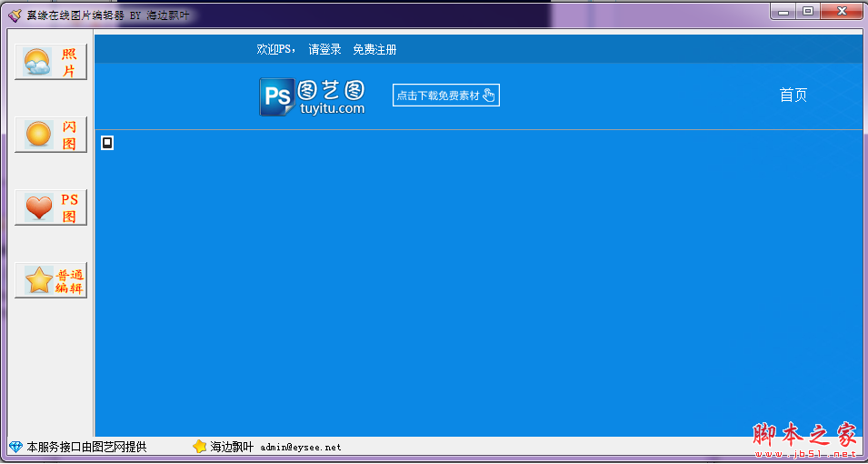Click the 海边飘叶 author name in status bar
Viewport: 868px width, 464px height.
[232, 447]
